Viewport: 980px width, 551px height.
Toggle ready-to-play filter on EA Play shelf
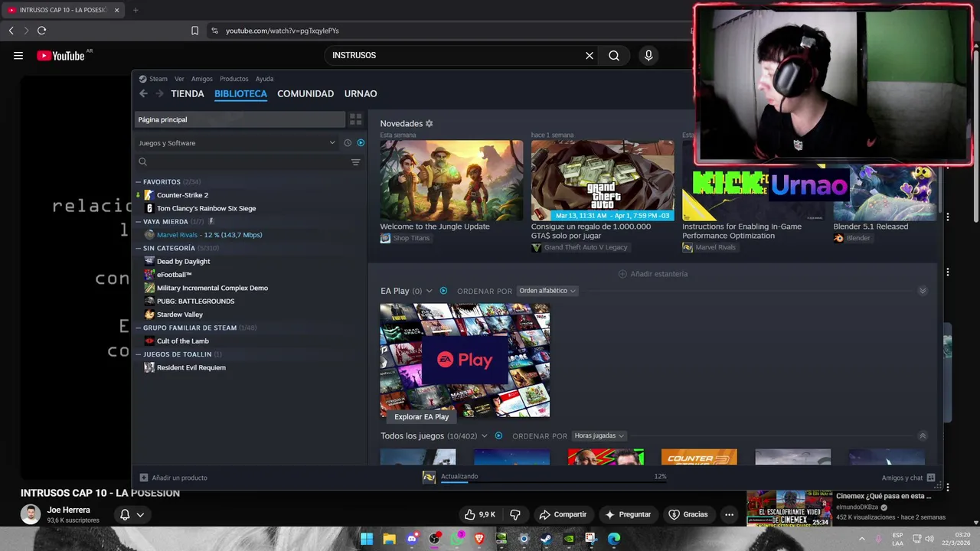[443, 291]
